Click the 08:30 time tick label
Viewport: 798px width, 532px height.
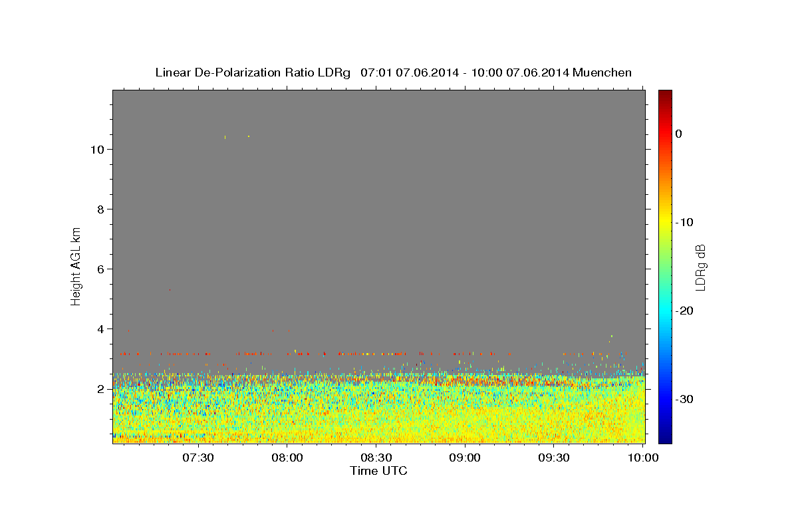pyautogui.click(x=376, y=458)
